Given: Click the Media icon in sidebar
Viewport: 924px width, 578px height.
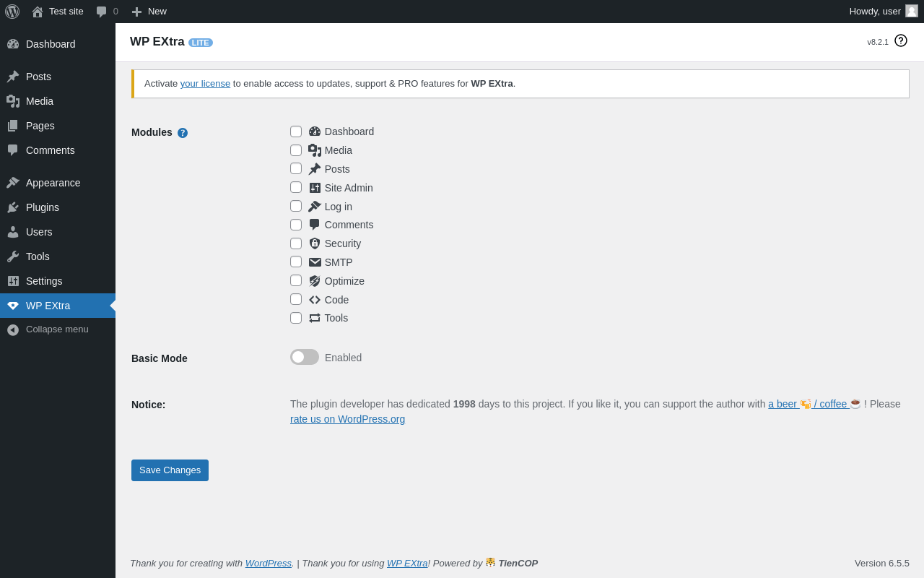Looking at the screenshot, I should tap(13, 101).
